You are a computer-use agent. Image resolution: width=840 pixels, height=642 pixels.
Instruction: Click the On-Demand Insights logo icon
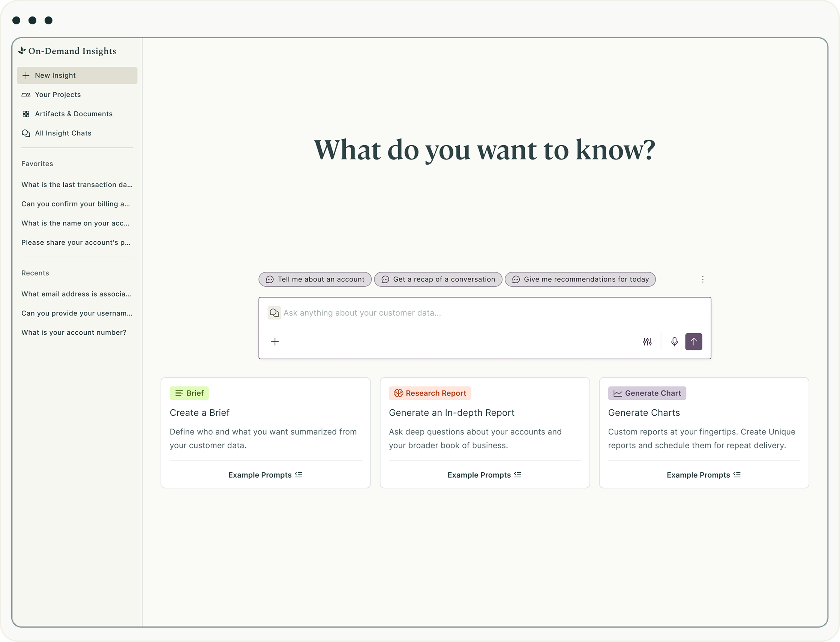coord(22,50)
